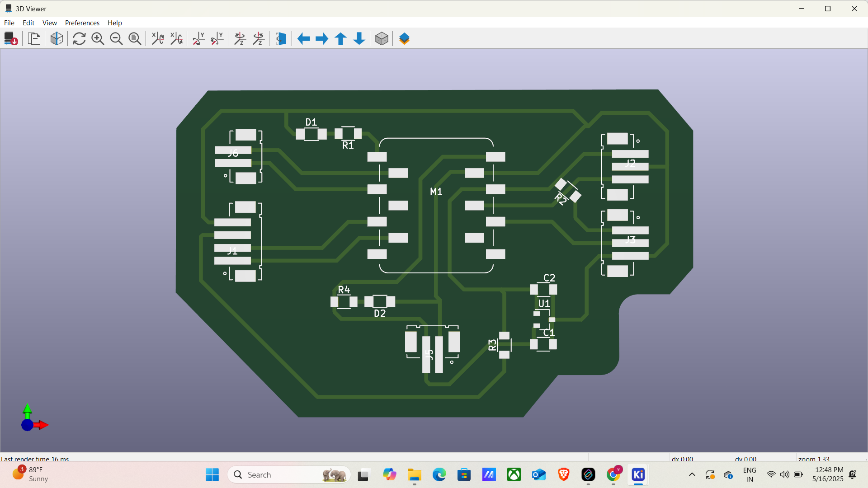
Task: Pan the board left with blue arrow
Action: (304, 39)
